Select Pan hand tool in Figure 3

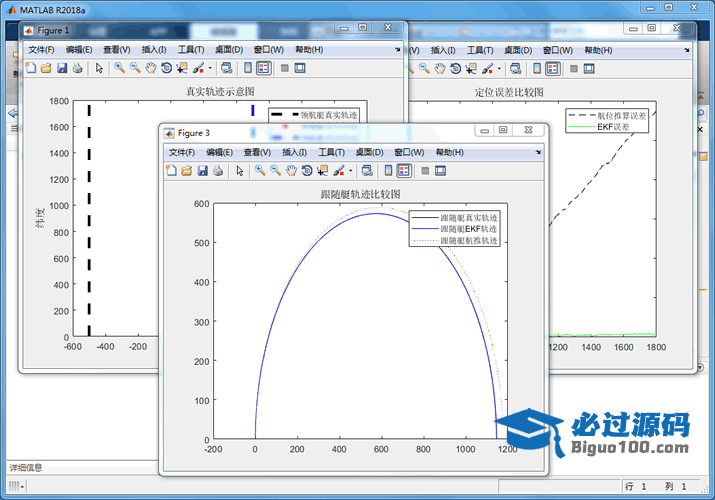pyautogui.click(x=291, y=171)
